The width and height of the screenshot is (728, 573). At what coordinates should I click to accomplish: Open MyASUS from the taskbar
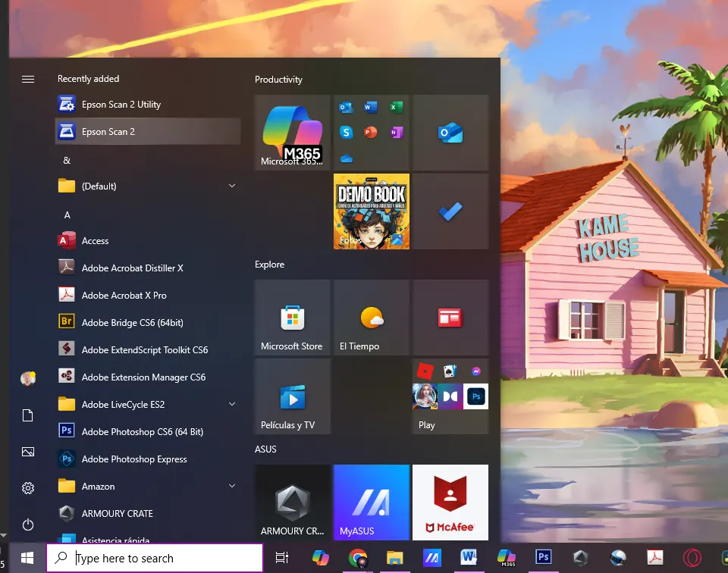point(431,558)
